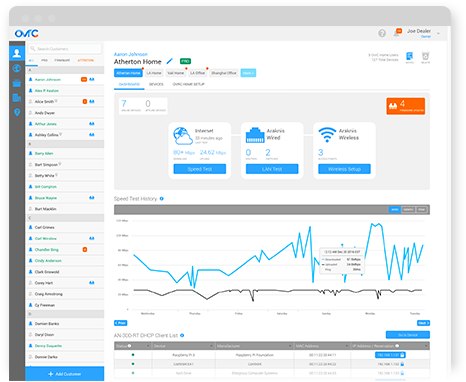The width and height of the screenshot is (466, 382).
Task: Click binoculars icon on Aaron Johnson row
Action: coord(92,79)
